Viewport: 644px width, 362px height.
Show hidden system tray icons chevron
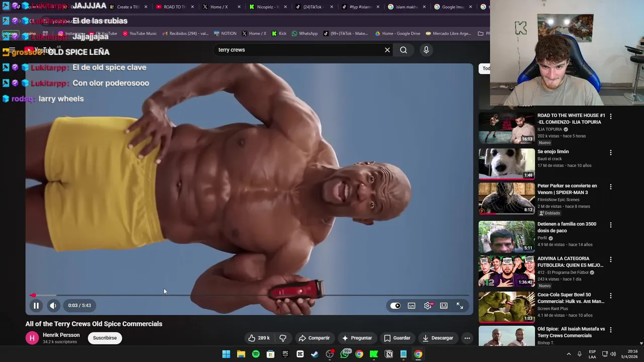tap(569, 354)
